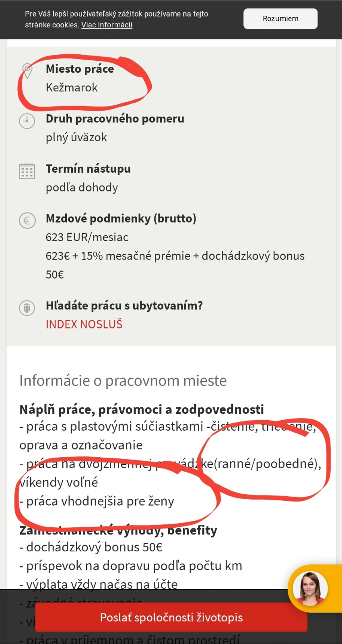Click the 623 EUR/mesiac salary text
The width and height of the screenshot is (342, 644).
[87, 237]
